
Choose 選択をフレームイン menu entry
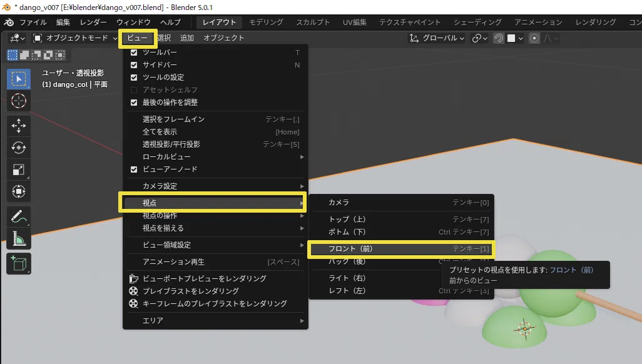215,119
